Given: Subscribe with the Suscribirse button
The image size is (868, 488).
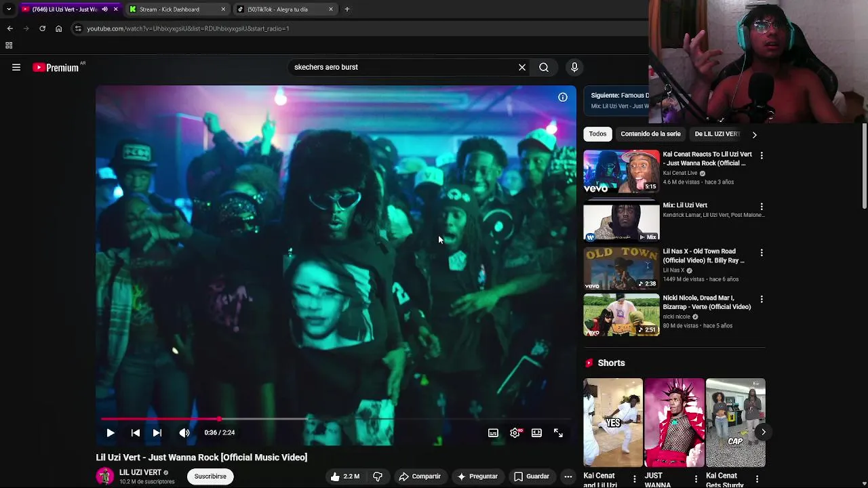Looking at the screenshot, I should 210,476.
